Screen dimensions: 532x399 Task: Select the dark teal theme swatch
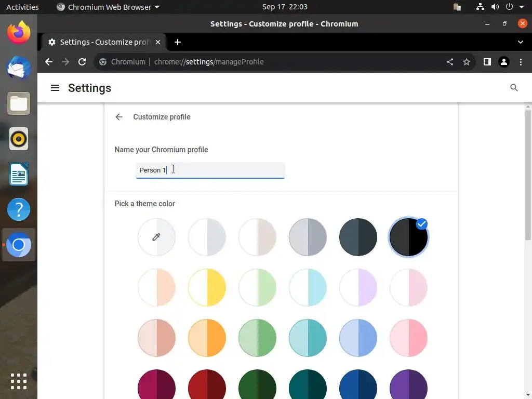click(x=308, y=384)
